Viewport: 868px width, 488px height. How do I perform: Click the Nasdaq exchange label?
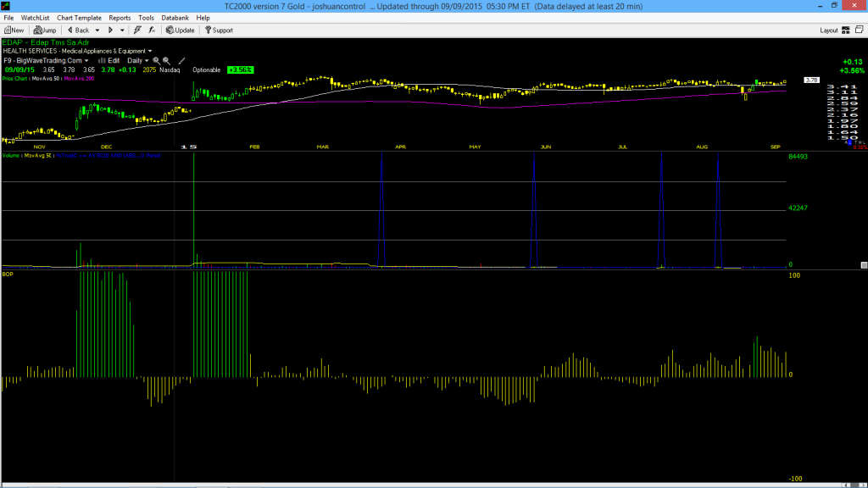[170, 70]
